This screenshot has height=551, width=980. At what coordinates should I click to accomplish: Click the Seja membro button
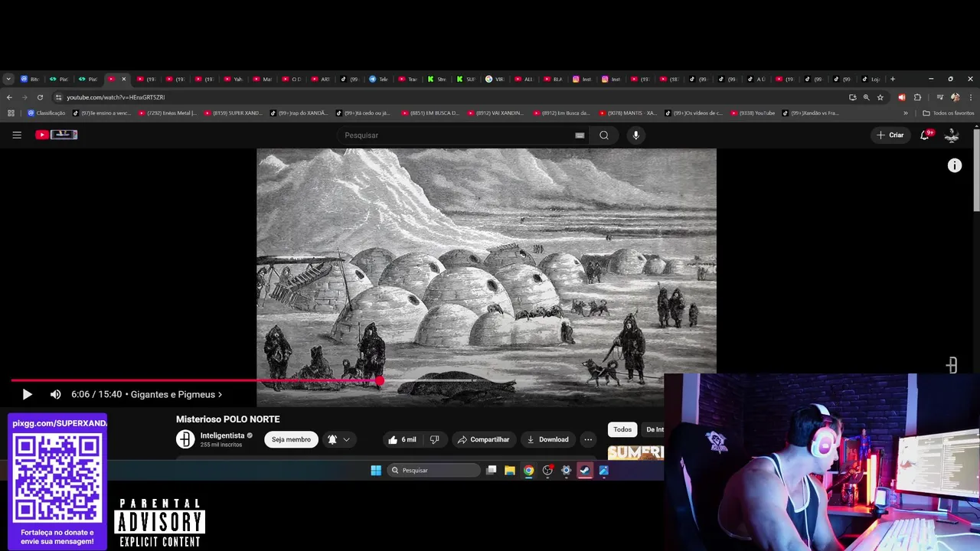pyautogui.click(x=291, y=439)
